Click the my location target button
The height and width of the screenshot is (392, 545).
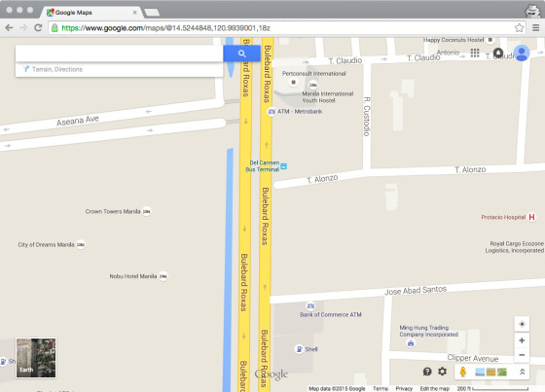point(522,324)
